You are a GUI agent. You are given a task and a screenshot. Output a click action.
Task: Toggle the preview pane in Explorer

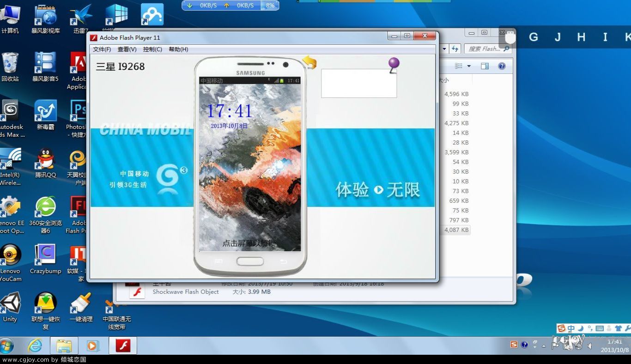pos(485,66)
